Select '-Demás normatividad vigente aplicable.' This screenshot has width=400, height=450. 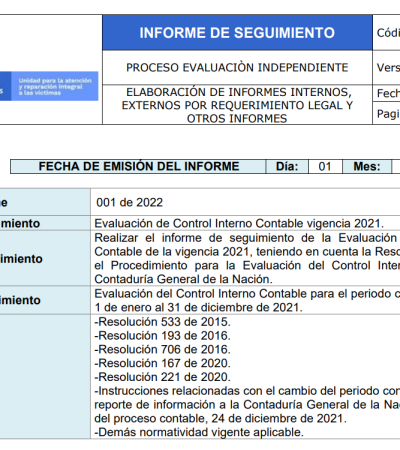click(199, 432)
